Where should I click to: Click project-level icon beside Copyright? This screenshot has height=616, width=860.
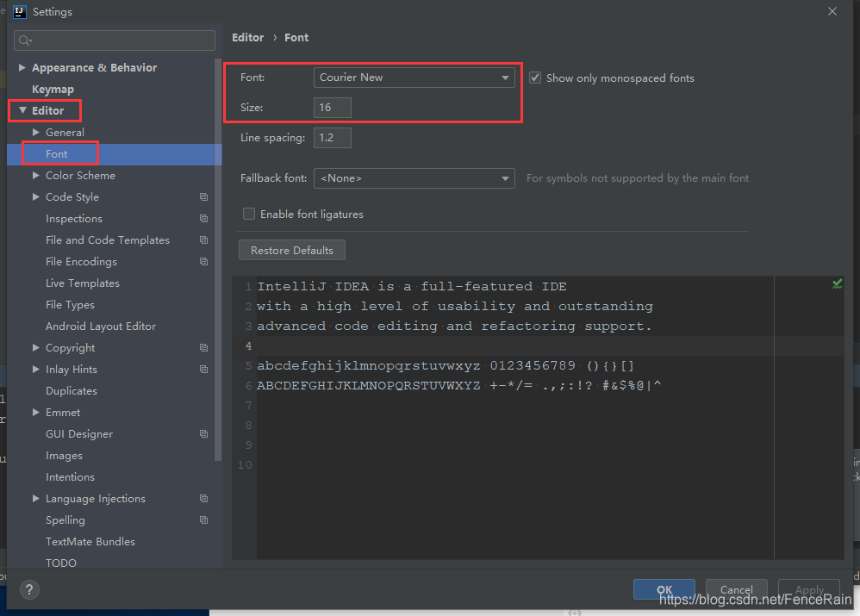tap(203, 348)
